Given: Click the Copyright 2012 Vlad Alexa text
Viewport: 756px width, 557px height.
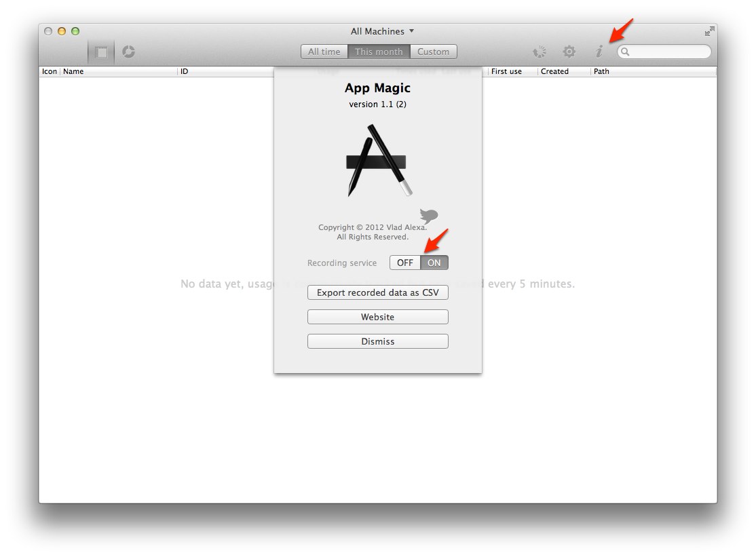Looking at the screenshot, I should point(372,227).
